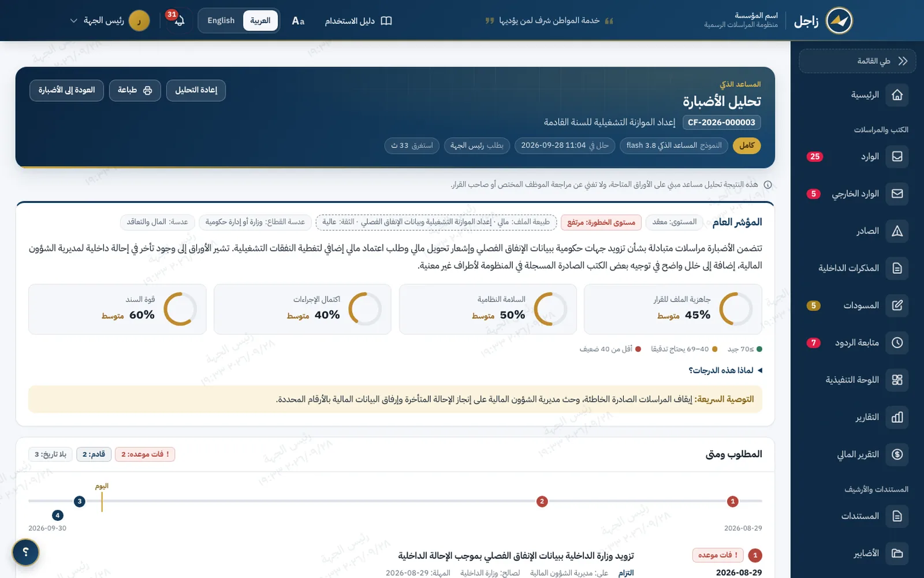Click العودة إلى الأضبارة button
The height and width of the screenshot is (578, 924).
(67, 90)
